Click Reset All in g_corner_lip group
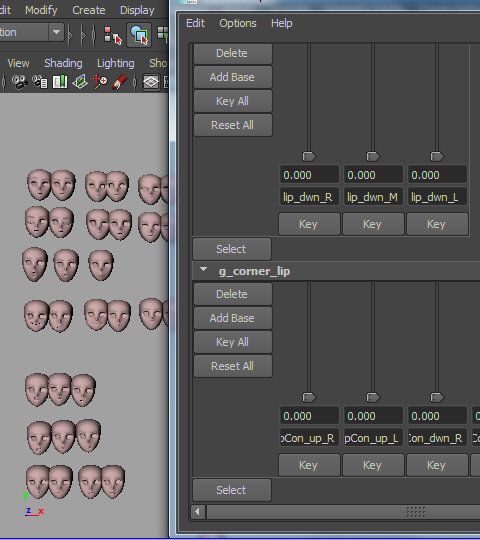Viewport: 480px width, 540px height. [233, 366]
